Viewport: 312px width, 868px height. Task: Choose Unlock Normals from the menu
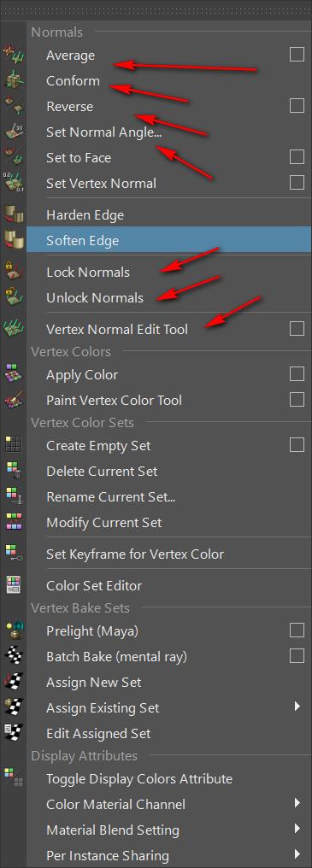coord(95,298)
